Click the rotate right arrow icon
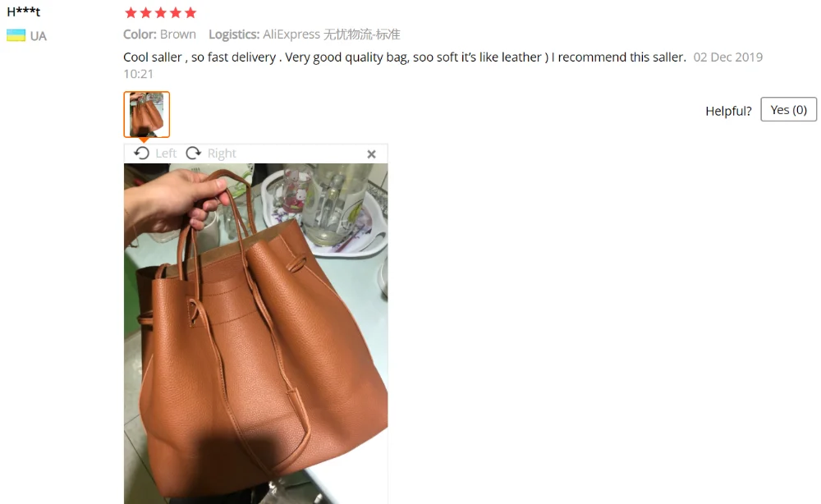The image size is (821, 504). (x=194, y=153)
